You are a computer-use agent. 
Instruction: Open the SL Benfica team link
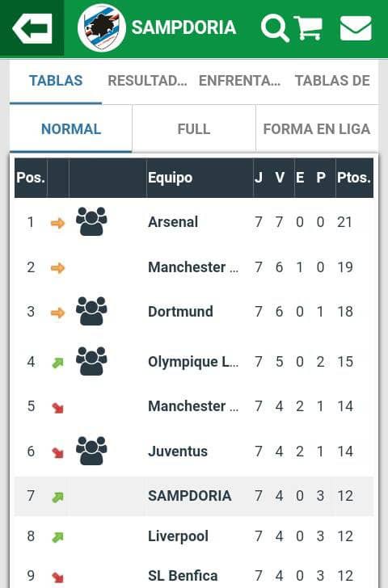coord(183,576)
